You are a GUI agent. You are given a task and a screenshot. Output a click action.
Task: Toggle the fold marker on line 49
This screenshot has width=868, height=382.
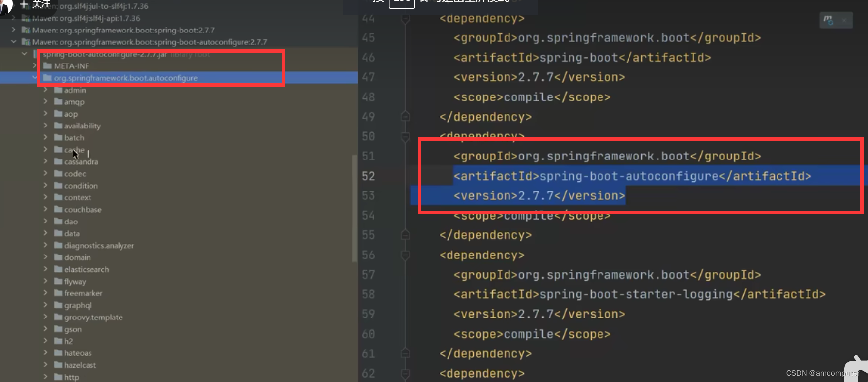(405, 117)
